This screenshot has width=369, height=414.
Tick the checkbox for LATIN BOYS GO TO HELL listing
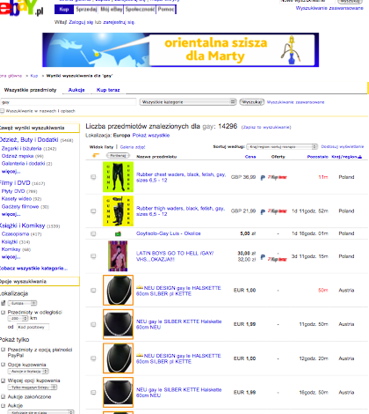click(93, 256)
